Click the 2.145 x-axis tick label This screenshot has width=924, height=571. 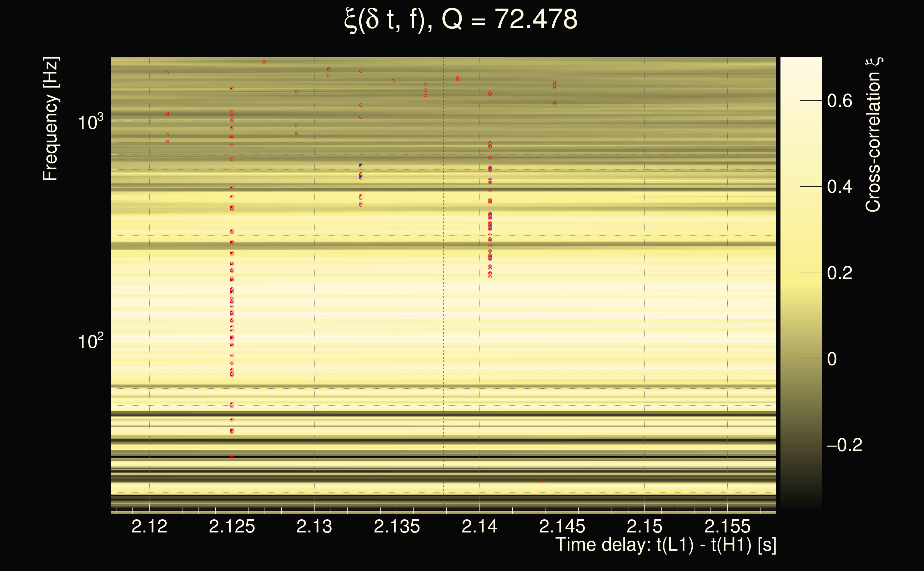(562, 526)
